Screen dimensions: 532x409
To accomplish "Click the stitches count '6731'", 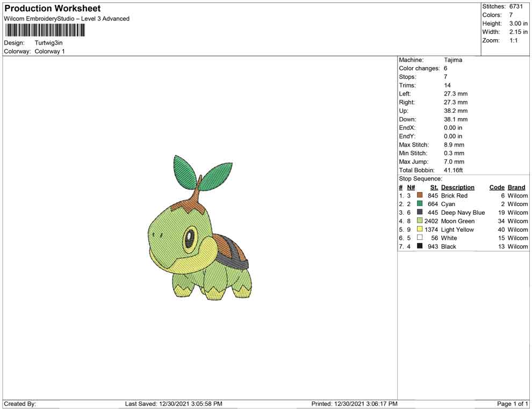I will click(516, 6).
